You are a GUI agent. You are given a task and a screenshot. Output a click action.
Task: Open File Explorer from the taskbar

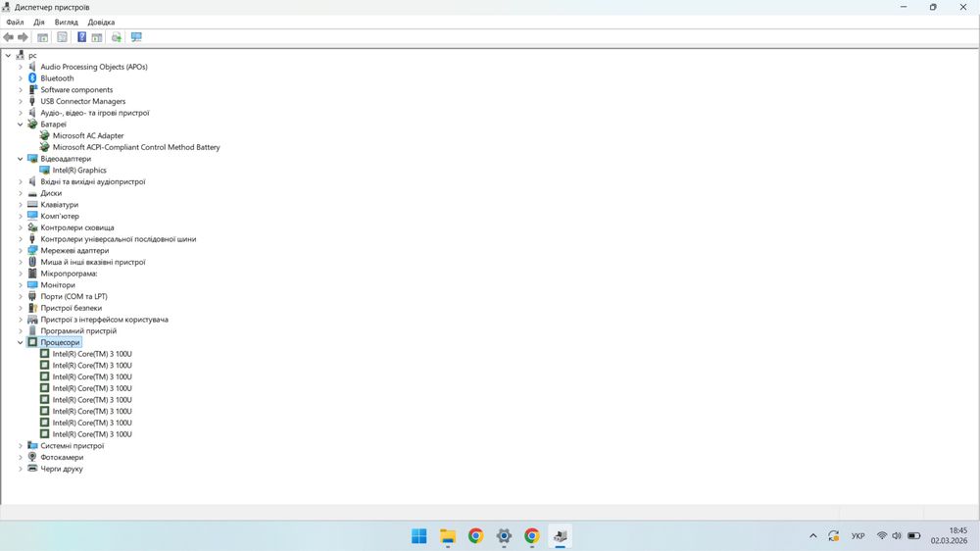click(448, 536)
